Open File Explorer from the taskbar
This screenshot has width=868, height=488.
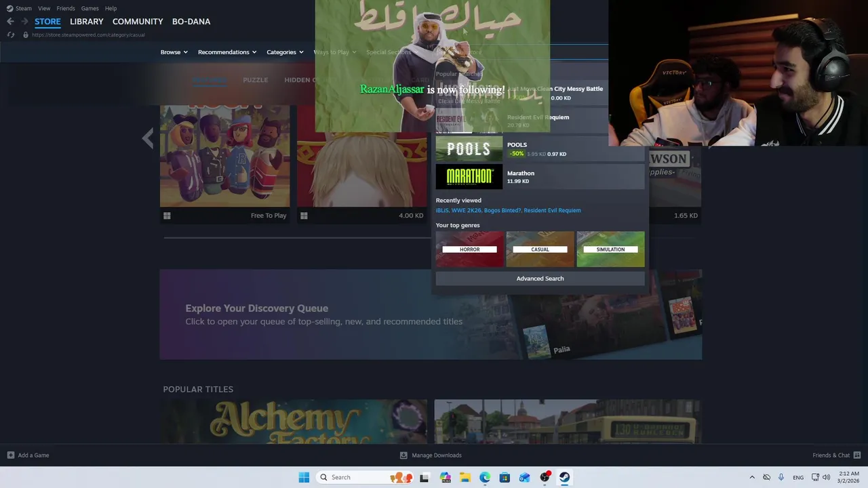(x=465, y=477)
